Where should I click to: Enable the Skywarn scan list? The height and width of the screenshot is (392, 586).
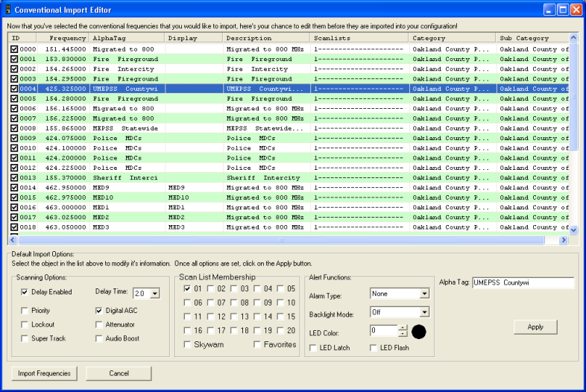pos(188,344)
